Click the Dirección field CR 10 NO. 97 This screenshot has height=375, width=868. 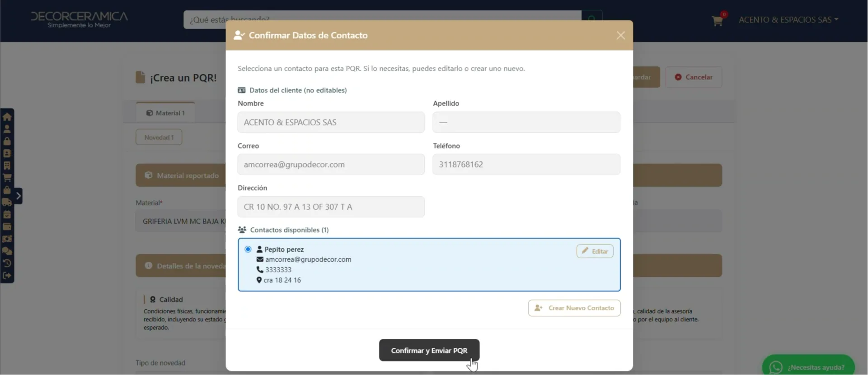coord(331,207)
